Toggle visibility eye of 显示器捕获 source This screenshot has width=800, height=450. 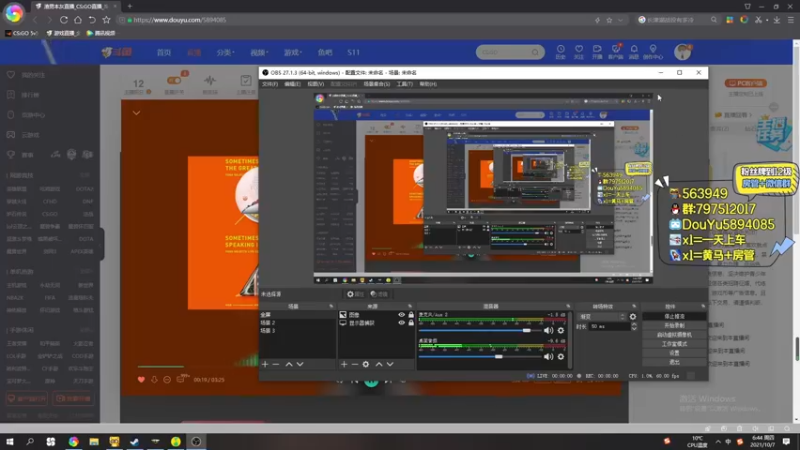(402, 323)
